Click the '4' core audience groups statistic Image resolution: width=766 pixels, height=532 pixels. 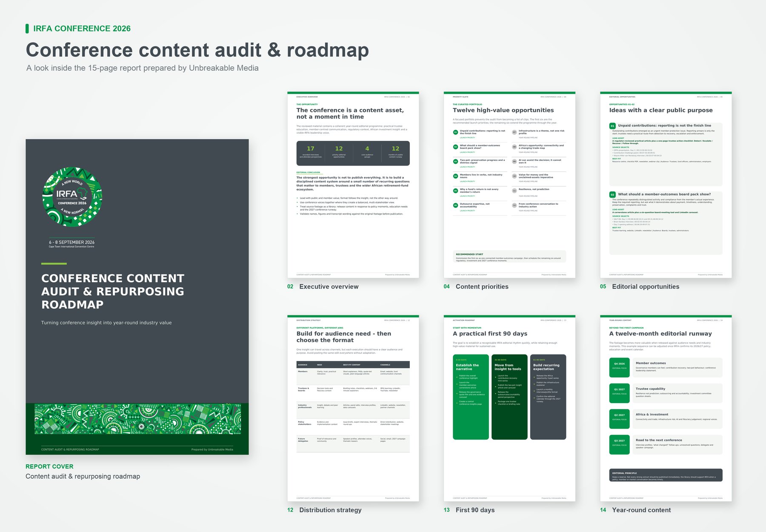pyautogui.click(x=367, y=152)
